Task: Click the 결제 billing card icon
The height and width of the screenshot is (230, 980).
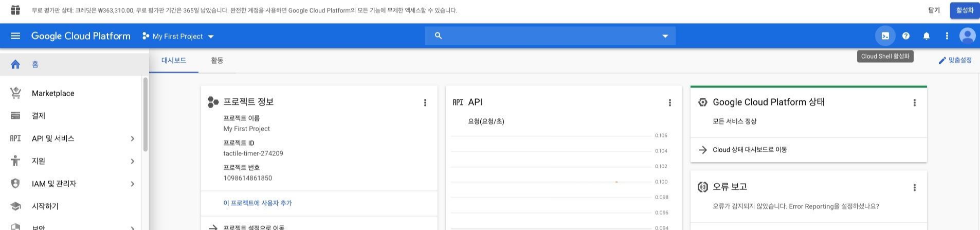Action: click(x=15, y=116)
